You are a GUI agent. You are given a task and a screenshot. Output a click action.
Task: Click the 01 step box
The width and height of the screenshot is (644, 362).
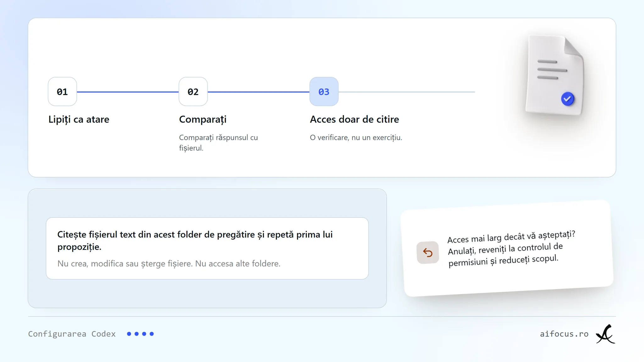[62, 91]
